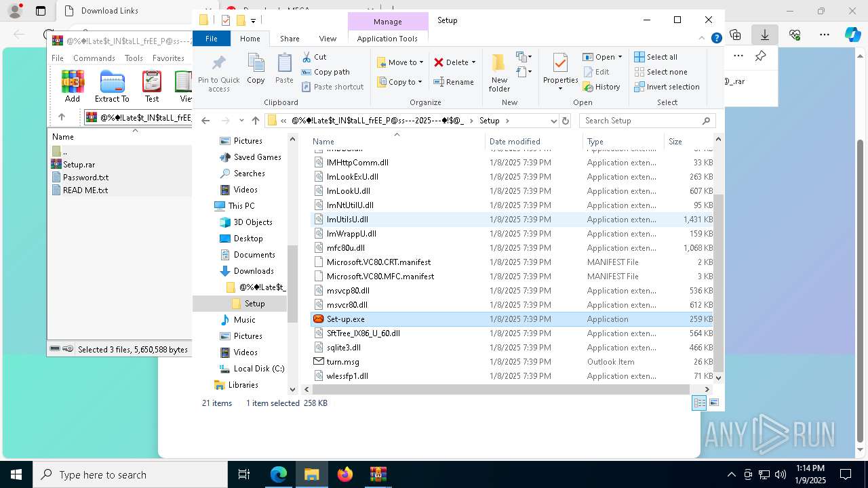This screenshot has width=868, height=488.
Task: Select Setup.rar in WinRAR window
Action: click(79, 165)
